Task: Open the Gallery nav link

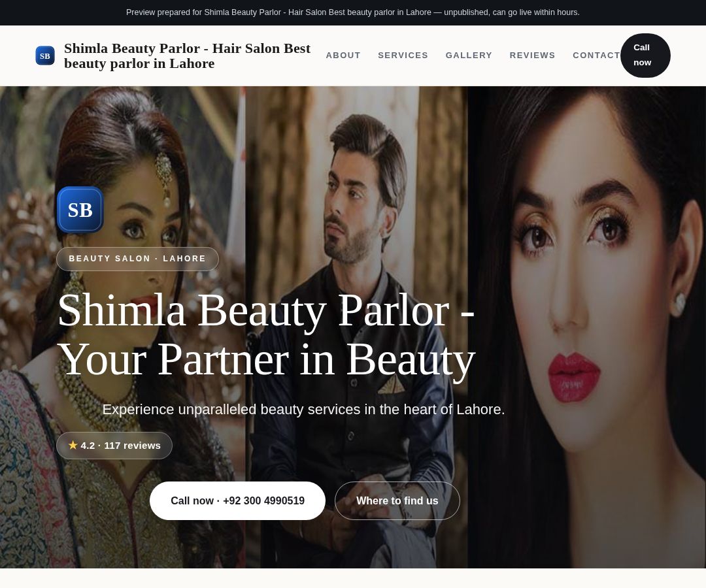Action: click(x=469, y=56)
